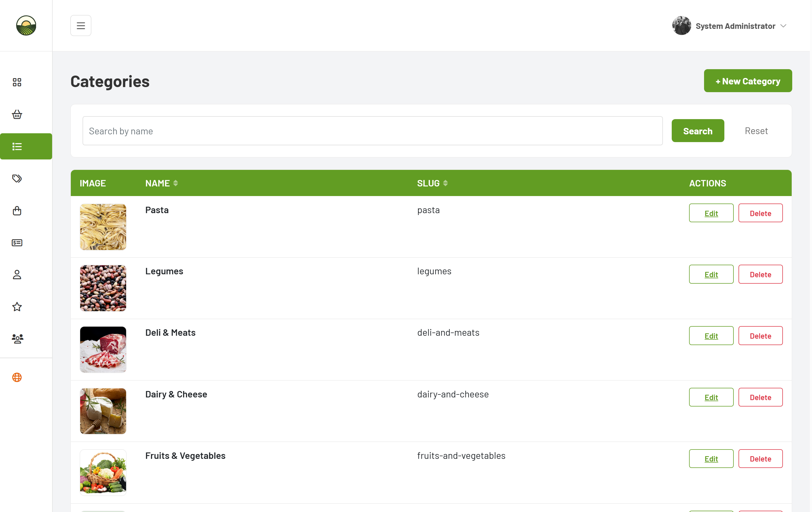Click the green Search button
Image resolution: width=812 pixels, height=512 pixels.
(x=698, y=131)
